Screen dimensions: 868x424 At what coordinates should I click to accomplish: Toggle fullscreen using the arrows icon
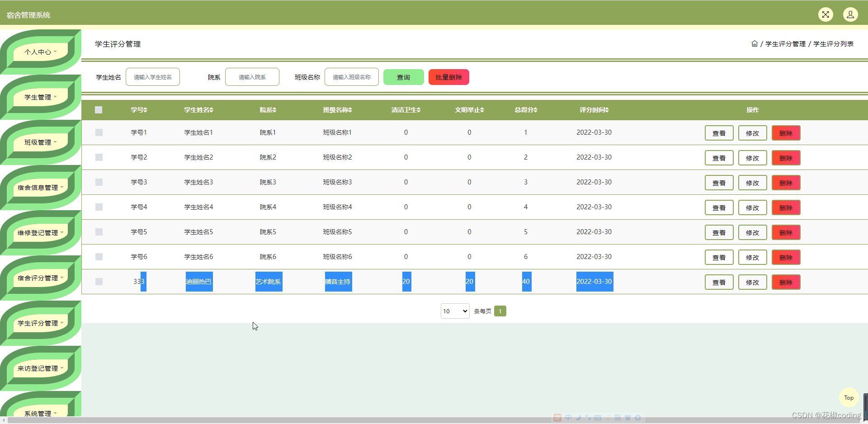(x=826, y=14)
